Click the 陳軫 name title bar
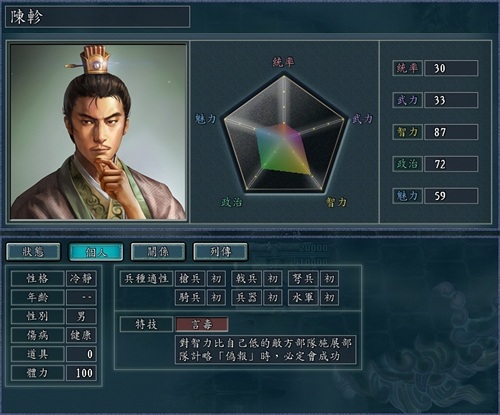Viewport: 500px width, 415px height. 97,17
